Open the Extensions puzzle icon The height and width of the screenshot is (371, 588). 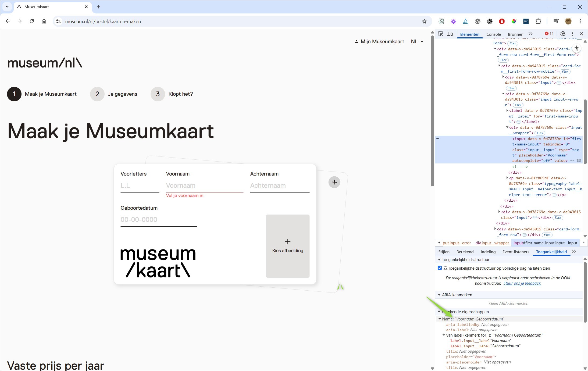(x=538, y=21)
